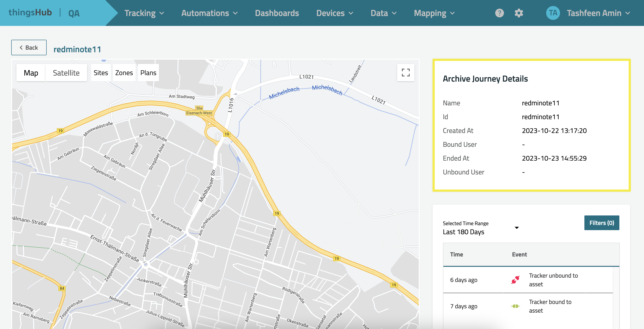Enter fullscreen map view
This screenshot has width=644, height=329.
click(x=406, y=73)
